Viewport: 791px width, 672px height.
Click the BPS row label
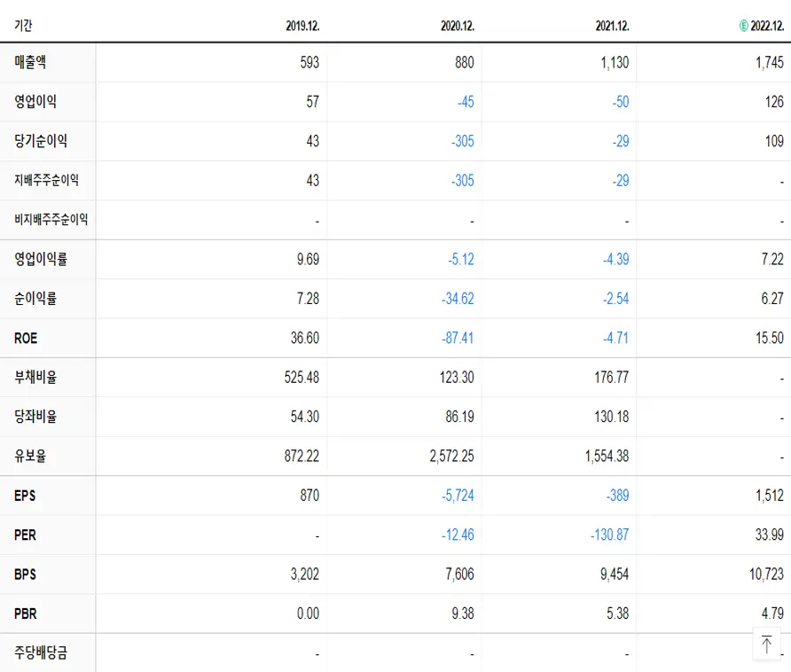[25, 574]
